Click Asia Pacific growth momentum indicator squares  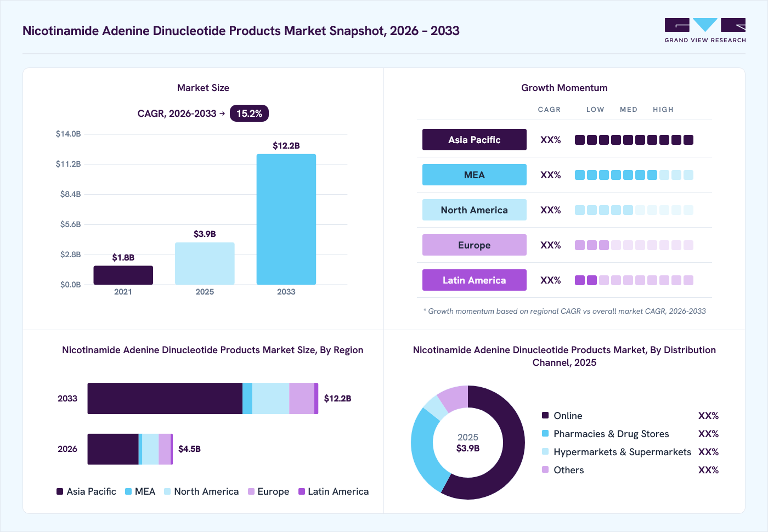click(634, 140)
